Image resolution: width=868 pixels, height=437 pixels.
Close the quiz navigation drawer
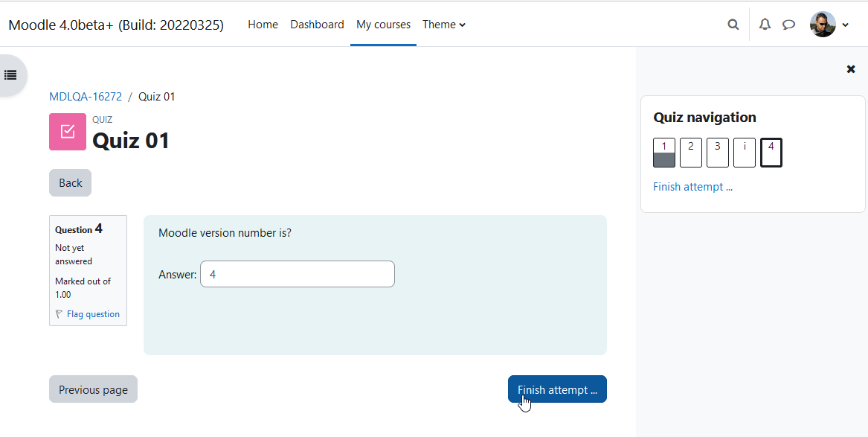point(851,69)
